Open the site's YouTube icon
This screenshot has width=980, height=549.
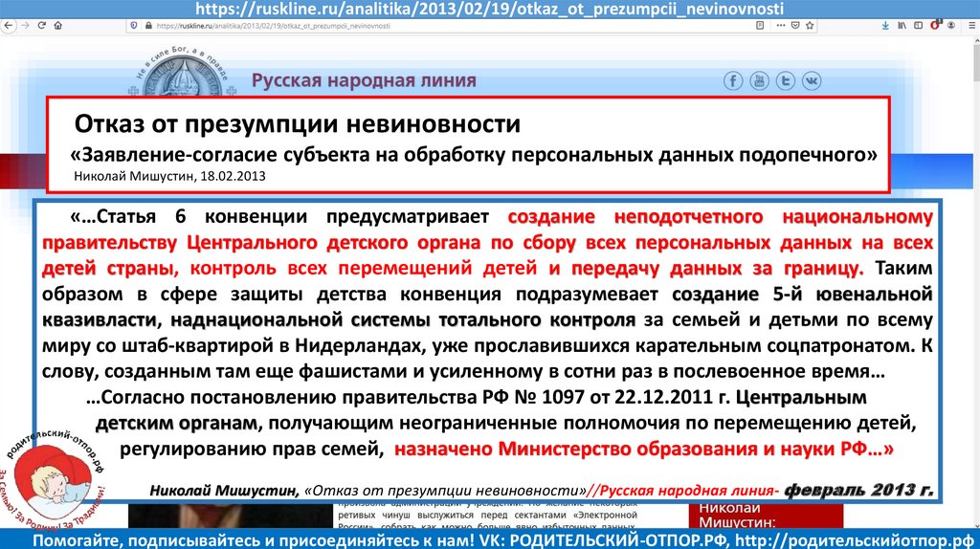pos(759,80)
